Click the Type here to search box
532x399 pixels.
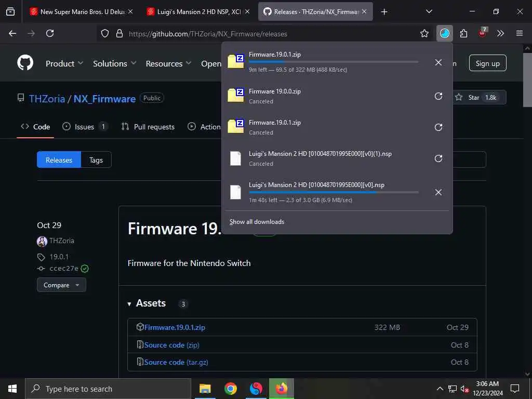pos(108,389)
